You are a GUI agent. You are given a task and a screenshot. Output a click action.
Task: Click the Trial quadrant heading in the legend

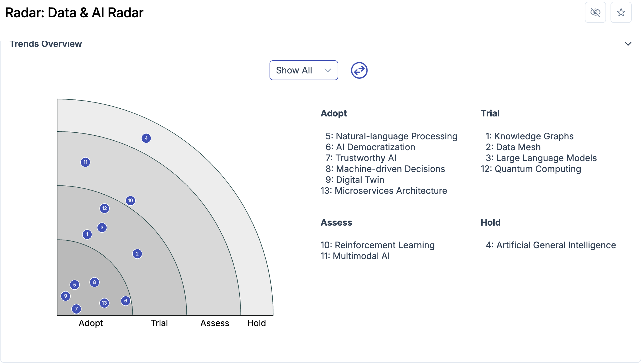[x=490, y=113]
